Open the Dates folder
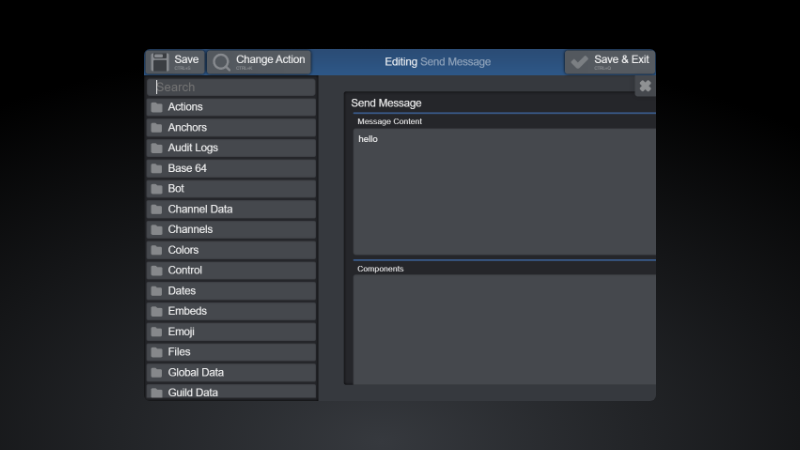This screenshot has width=800, height=450. [182, 291]
